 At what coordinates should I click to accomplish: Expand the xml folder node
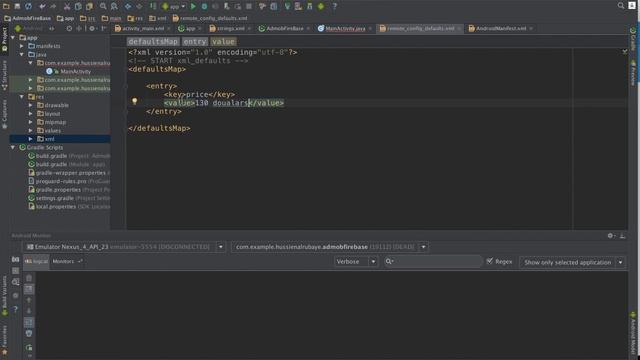tap(31, 139)
